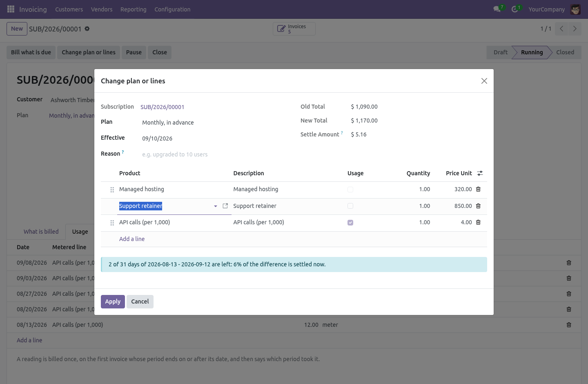Switch to What is billed tab
Image resolution: width=588 pixels, height=384 pixels.
(x=41, y=232)
